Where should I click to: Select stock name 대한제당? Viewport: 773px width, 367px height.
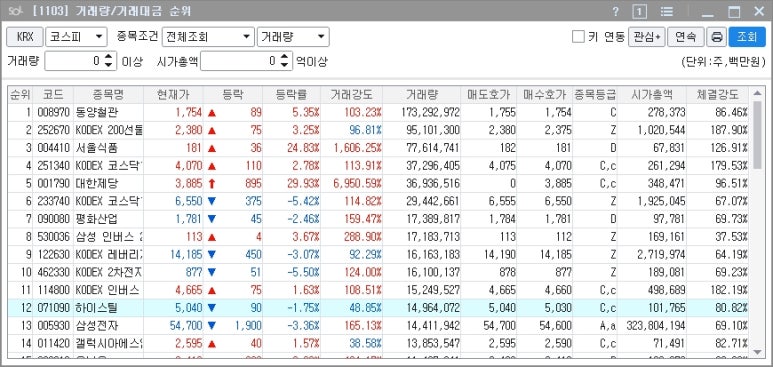pos(97,184)
